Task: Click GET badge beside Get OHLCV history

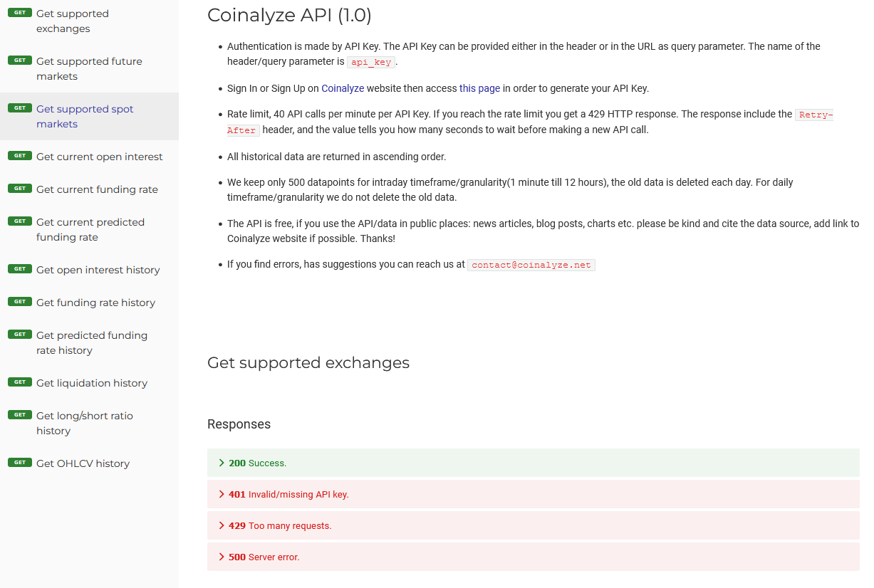Action: click(x=20, y=463)
